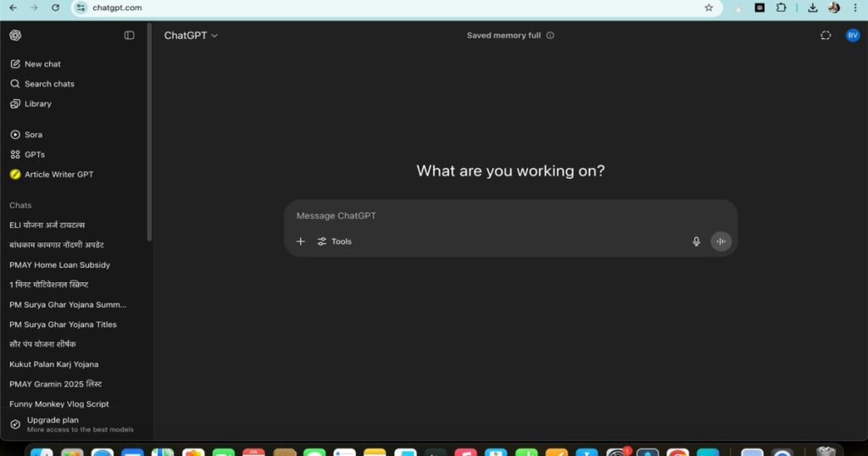Click the yellow Article Writer GPT icon

(x=15, y=175)
